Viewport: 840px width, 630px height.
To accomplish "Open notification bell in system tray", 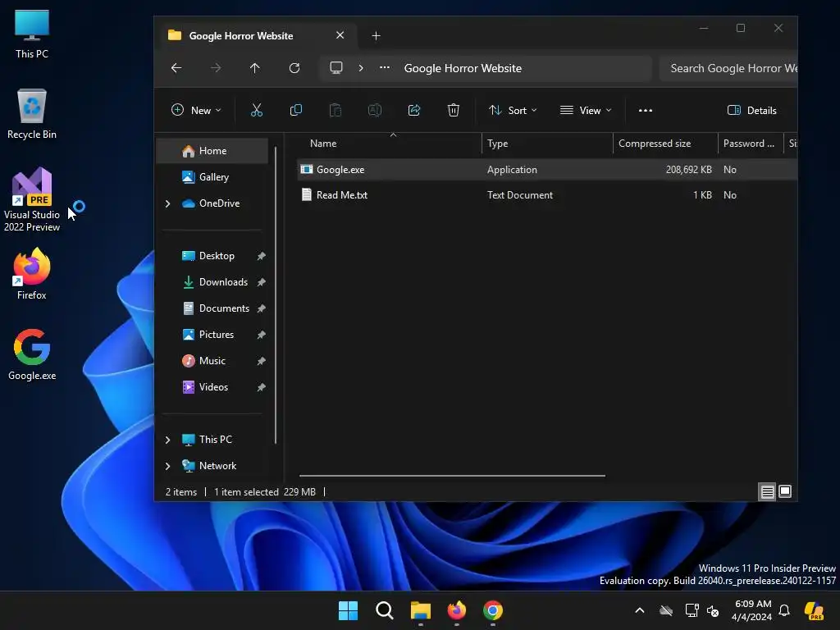I will 784,610.
